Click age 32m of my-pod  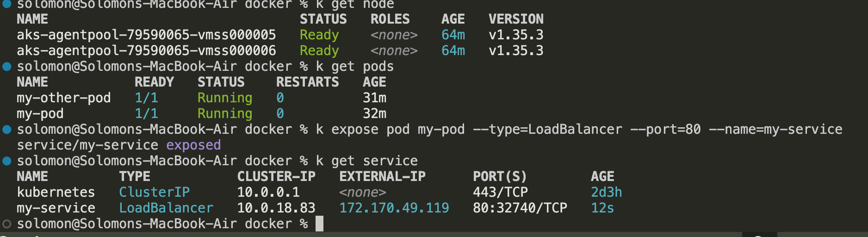374,113
